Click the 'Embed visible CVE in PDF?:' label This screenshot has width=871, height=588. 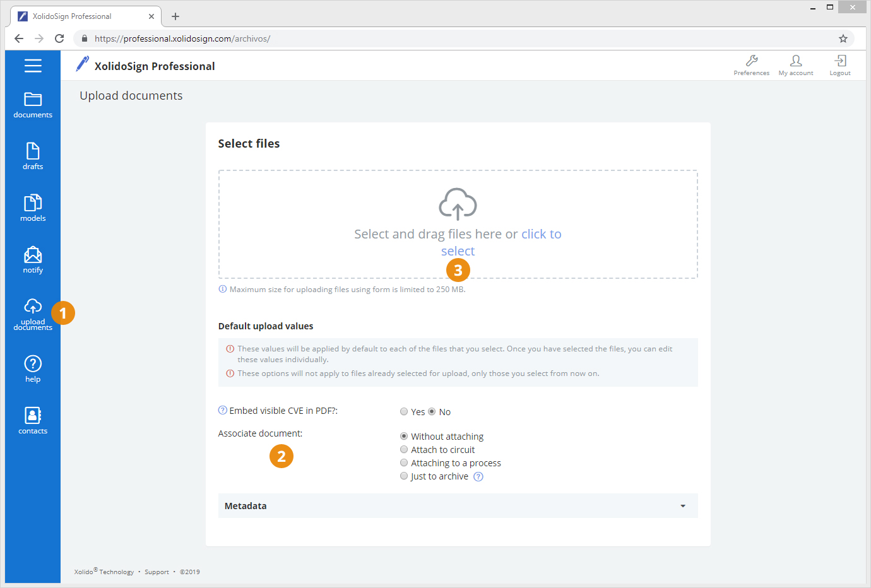coord(283,411)
